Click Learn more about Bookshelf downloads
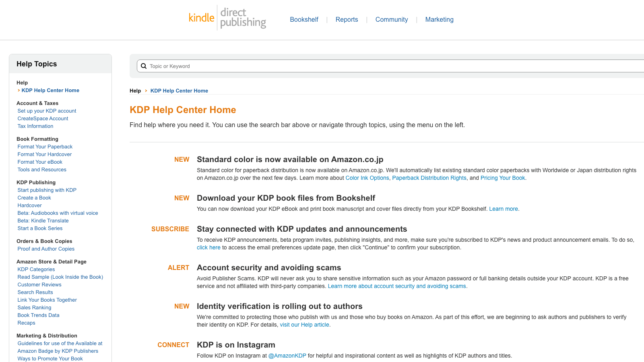Screen dimensions: 644x362 point(504,209)
